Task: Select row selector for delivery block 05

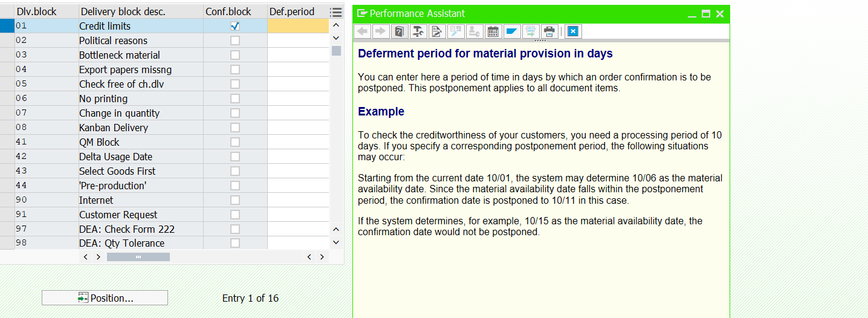Action: (x=7, y=84)
